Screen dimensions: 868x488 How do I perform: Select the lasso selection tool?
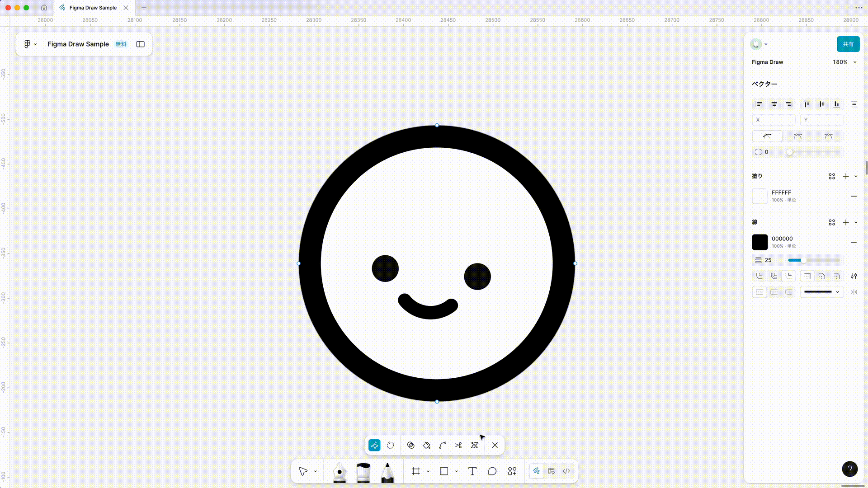click(391, 445)
